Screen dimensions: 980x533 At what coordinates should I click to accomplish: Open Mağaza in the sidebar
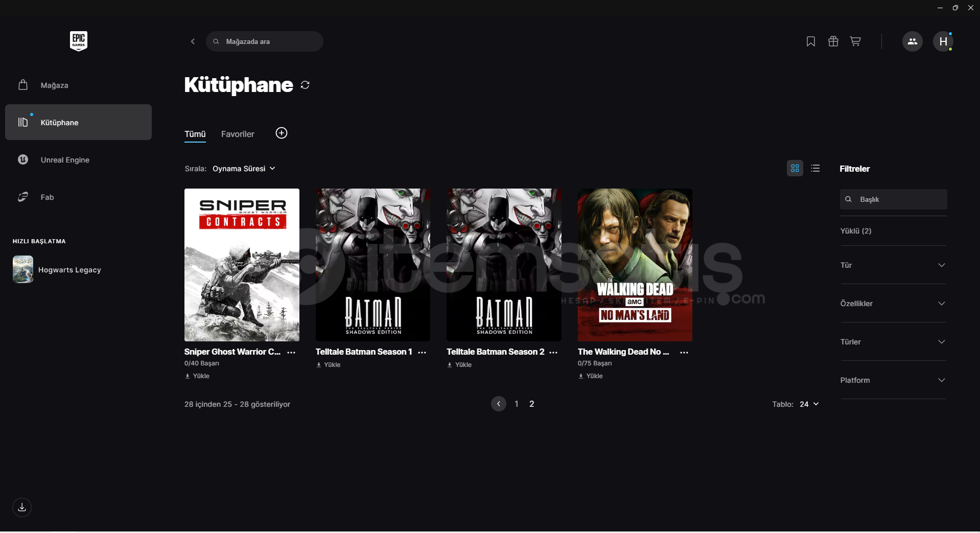coord(78,85)
